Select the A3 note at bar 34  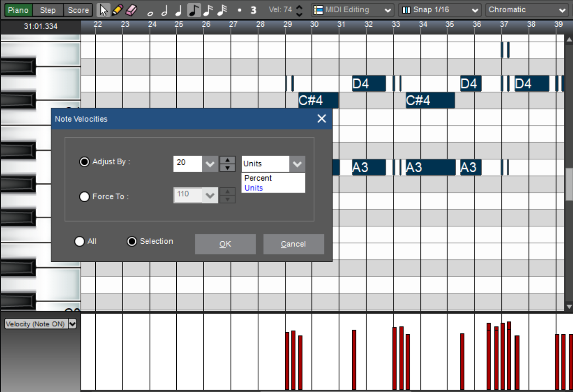[430, 167]
